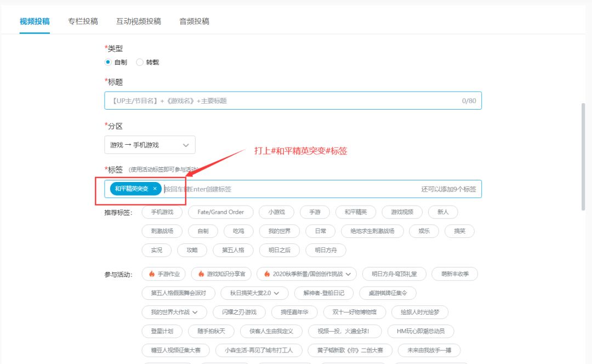The height and width of the screenshot is (364, 592).
Task: Add the 游戏视频 recommended tag
Action: pyautogui.click(x=402, y=212)
